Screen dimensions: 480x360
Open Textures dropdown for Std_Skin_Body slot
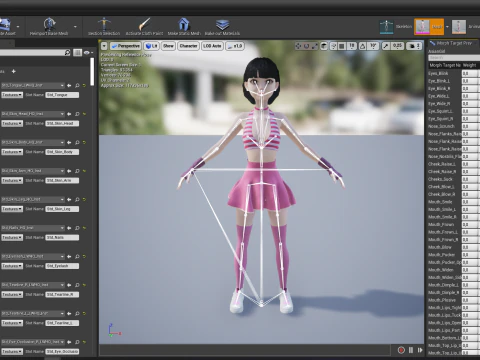point(12,152)
